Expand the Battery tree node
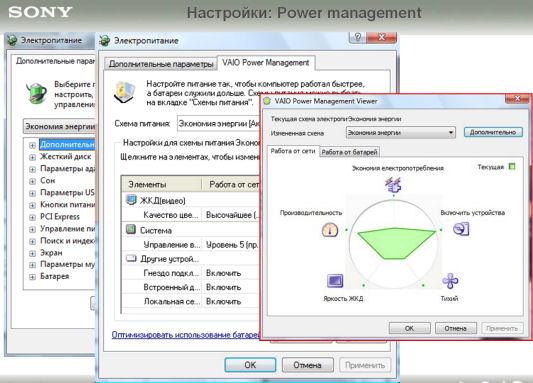Image resolution: width=533 pixels, height=383 pixels. point(32,277)
